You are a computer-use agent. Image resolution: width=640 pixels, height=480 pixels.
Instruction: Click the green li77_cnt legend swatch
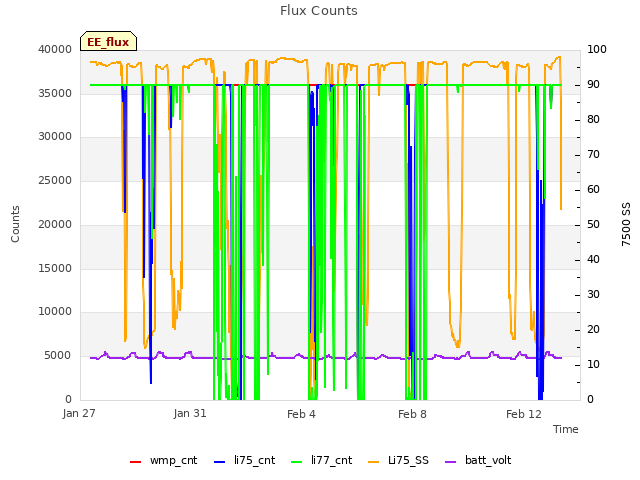[297, 462]
